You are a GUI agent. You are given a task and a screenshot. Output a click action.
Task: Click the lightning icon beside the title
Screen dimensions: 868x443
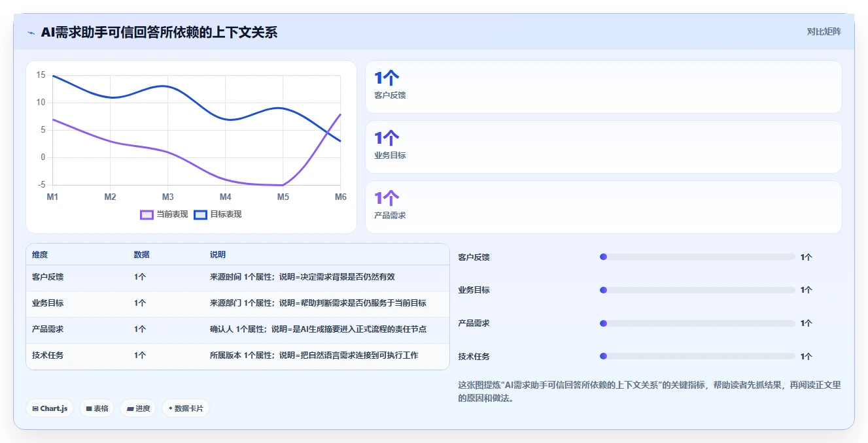31,33
